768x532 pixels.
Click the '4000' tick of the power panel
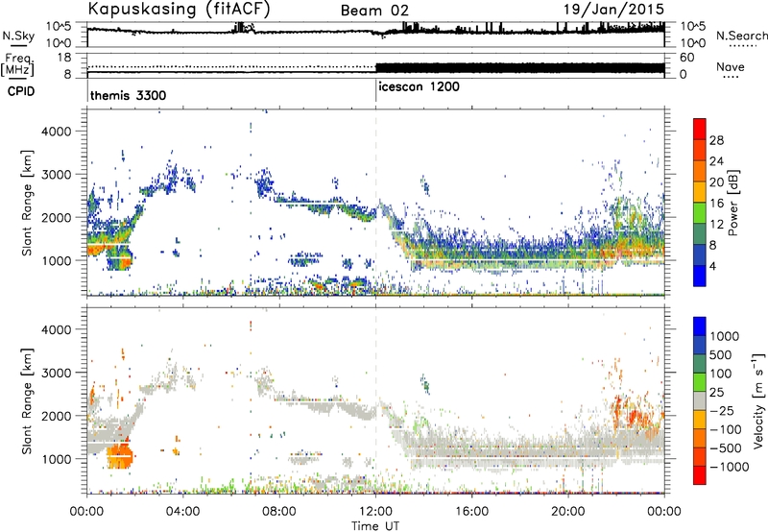pos(56,132)
